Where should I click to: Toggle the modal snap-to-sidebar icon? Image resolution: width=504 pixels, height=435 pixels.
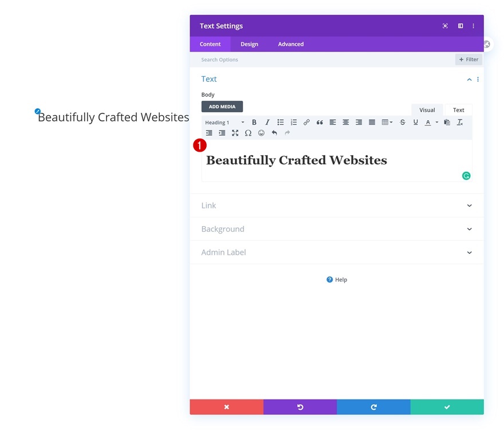point(460,26)
